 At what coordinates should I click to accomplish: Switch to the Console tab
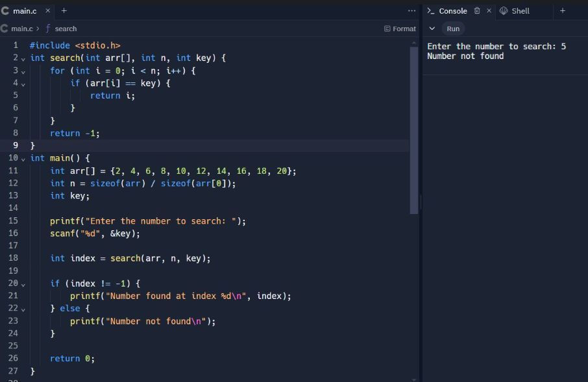(447, 11)
